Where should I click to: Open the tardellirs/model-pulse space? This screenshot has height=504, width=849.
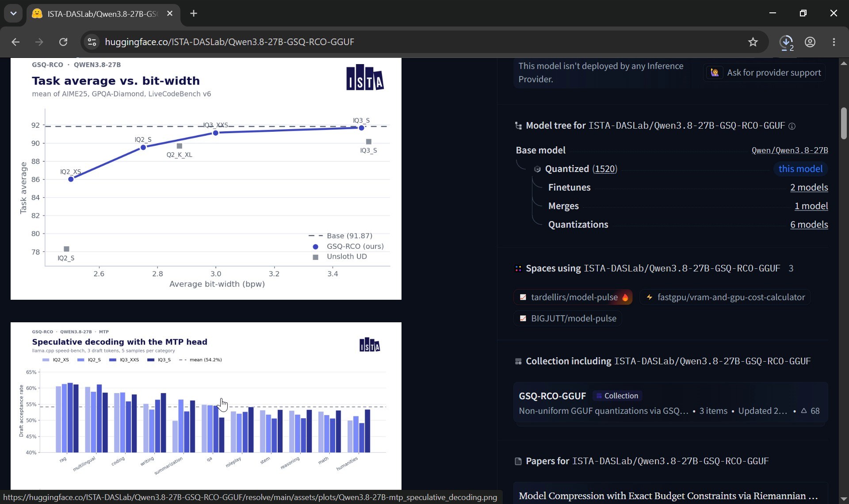[x=573, y=297]
